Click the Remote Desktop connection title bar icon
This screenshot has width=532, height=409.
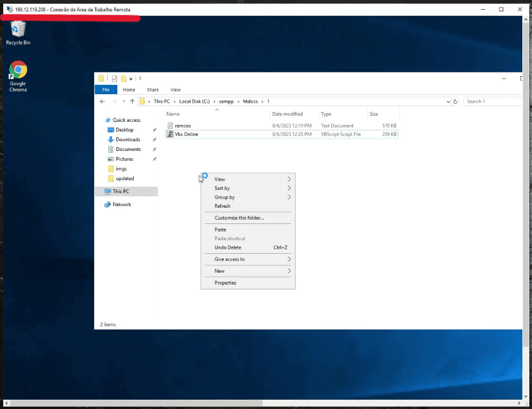(x=10, y=9)
